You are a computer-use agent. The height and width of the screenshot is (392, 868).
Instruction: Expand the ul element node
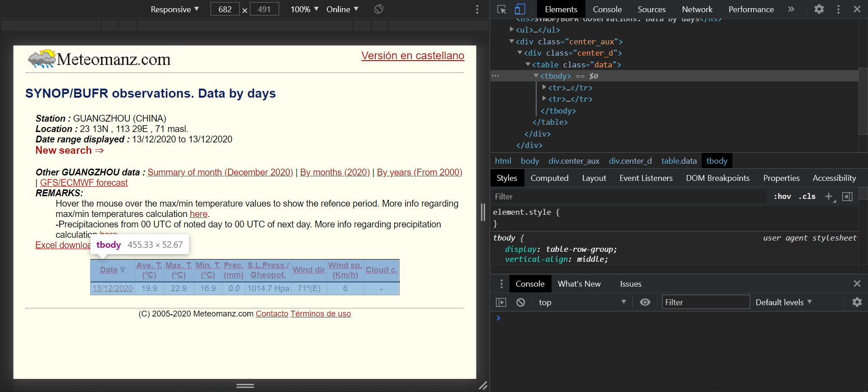(x=512, y=29)
